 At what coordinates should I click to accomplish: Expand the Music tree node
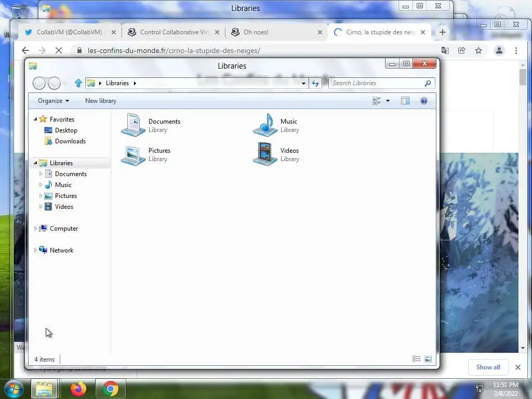[41, 184]
